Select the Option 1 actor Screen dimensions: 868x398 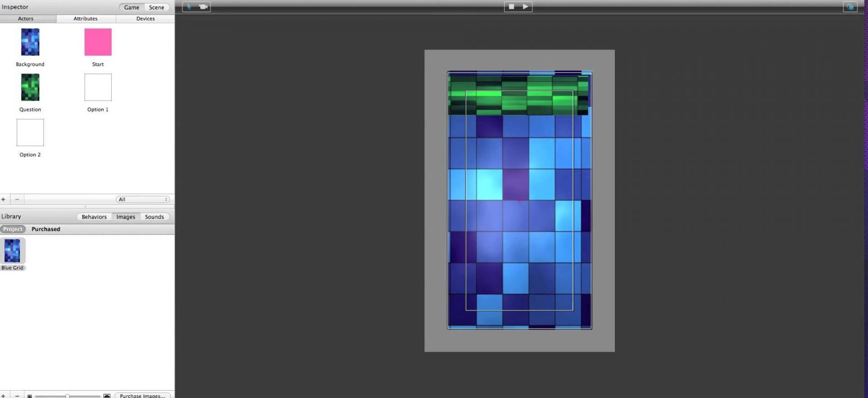coord(98,87)
